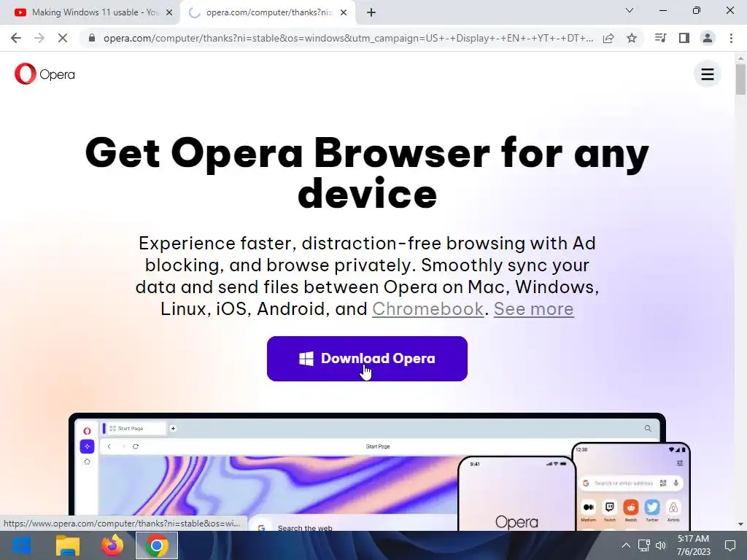The width and height of the screenshot is (747, 560).
Task: Bookmark this page with the star icon
Action: [x=632, y=38]
